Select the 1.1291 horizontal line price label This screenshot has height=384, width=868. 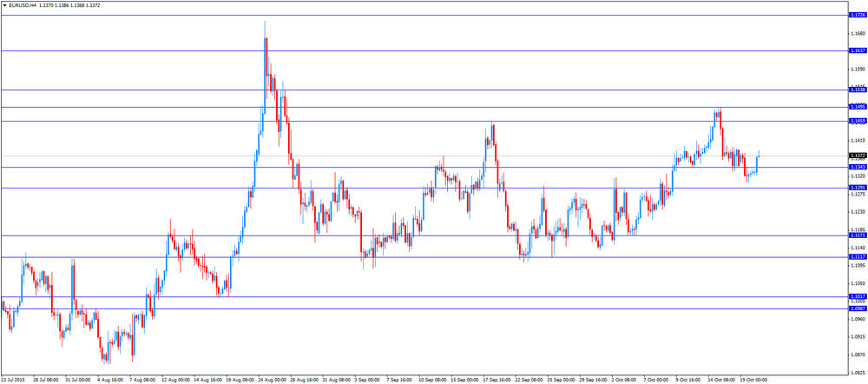coord(858,188)
